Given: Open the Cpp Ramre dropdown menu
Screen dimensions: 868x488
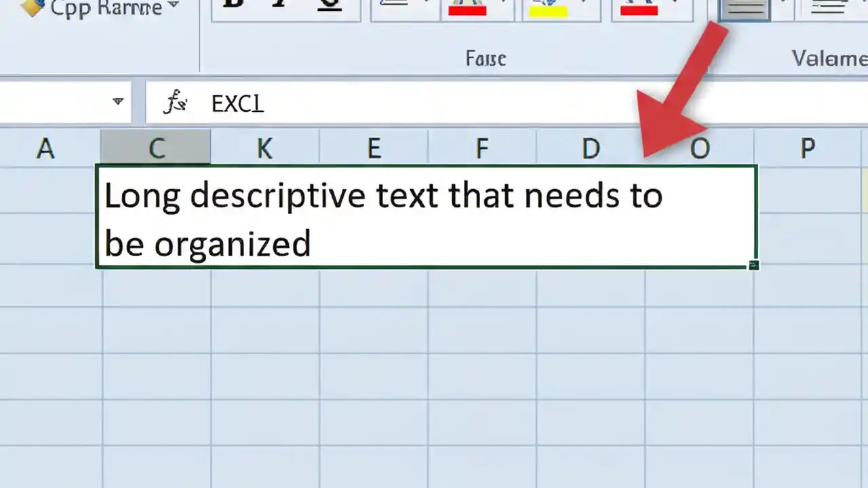Looking at the screenshot, I should click(x=102, y=8).
